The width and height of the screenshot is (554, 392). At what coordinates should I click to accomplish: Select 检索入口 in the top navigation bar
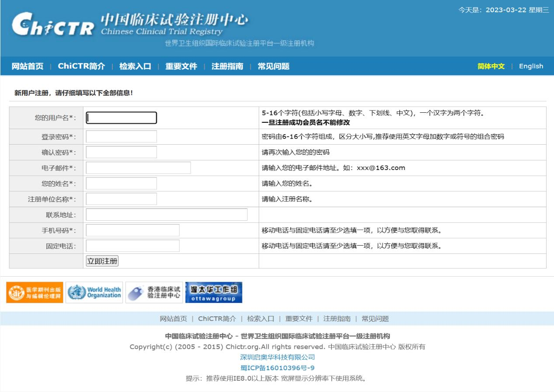tap(135, 66)
